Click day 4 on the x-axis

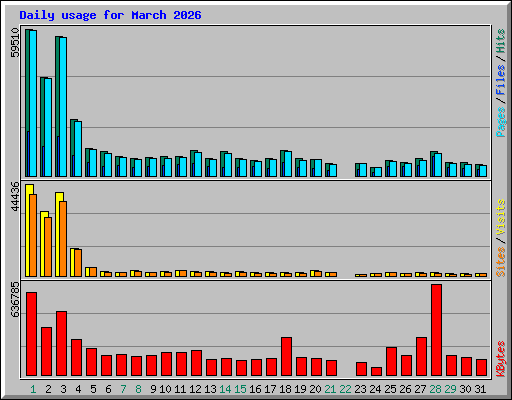coord(78,389)
